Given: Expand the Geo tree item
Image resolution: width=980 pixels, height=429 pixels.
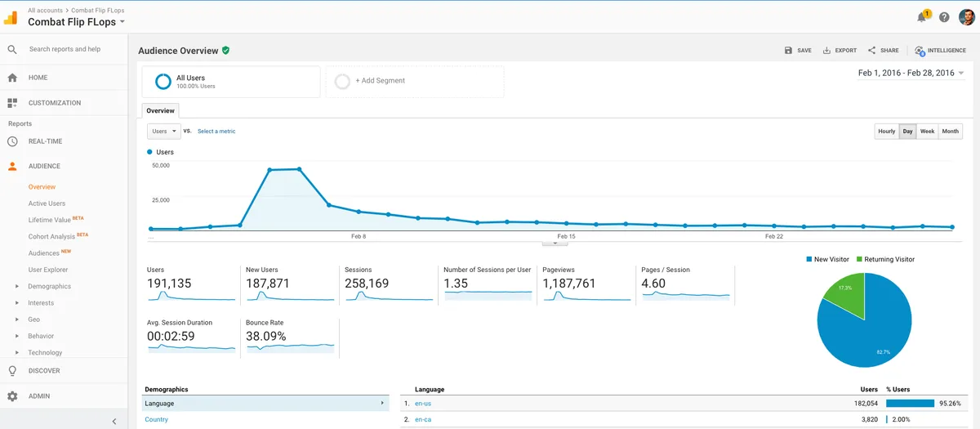Looking at the screenshot, I should (x=17, y=320).
